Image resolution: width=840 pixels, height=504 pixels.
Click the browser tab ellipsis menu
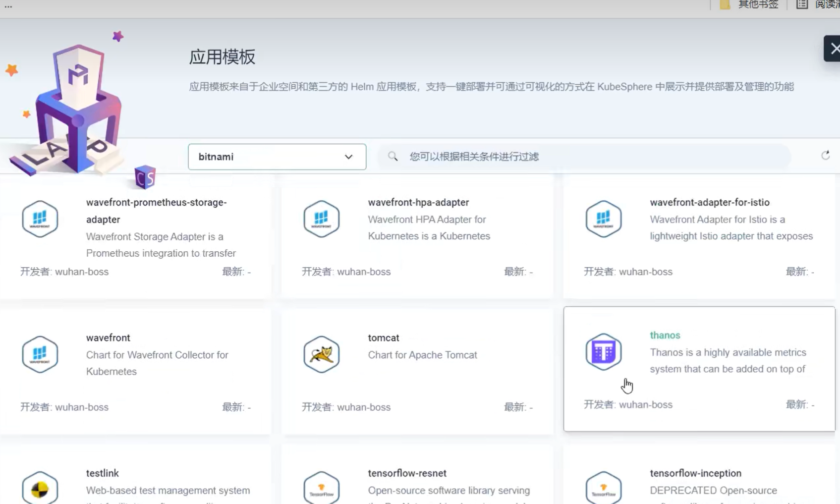point(8,6)
